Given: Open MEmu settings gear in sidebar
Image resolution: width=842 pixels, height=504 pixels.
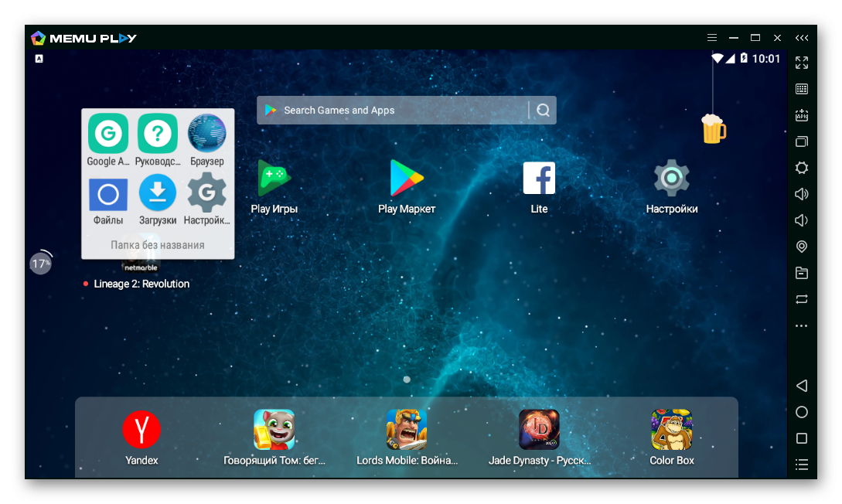Looking at the screenshot, I should 802,168.
